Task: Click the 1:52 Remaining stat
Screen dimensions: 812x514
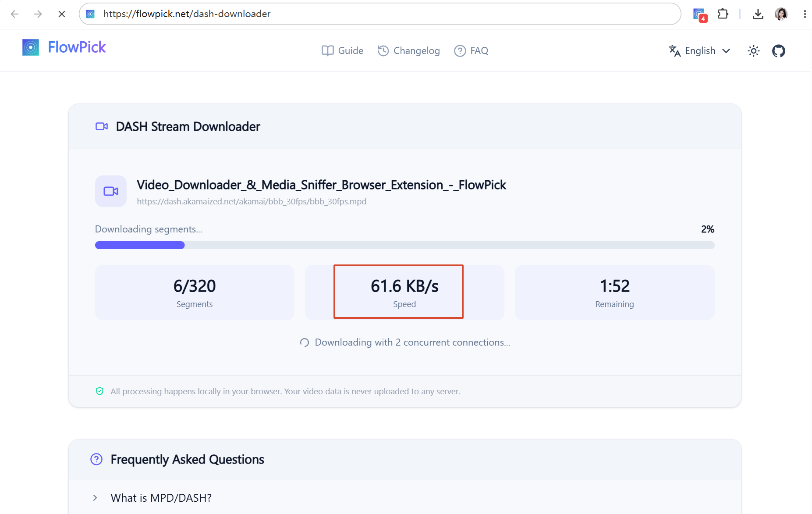Action: click(x=614, y=293)
